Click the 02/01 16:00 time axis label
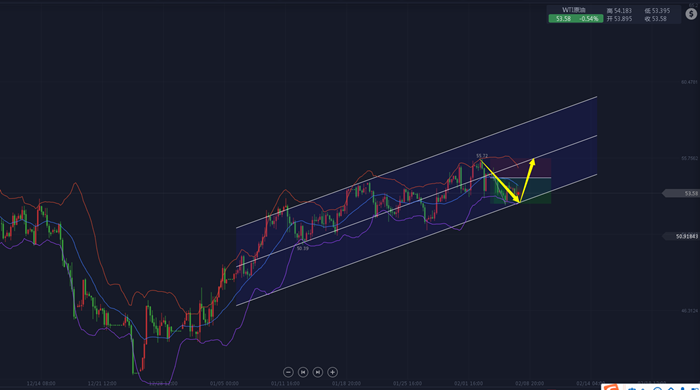700x390 pixels. (468, 383)
